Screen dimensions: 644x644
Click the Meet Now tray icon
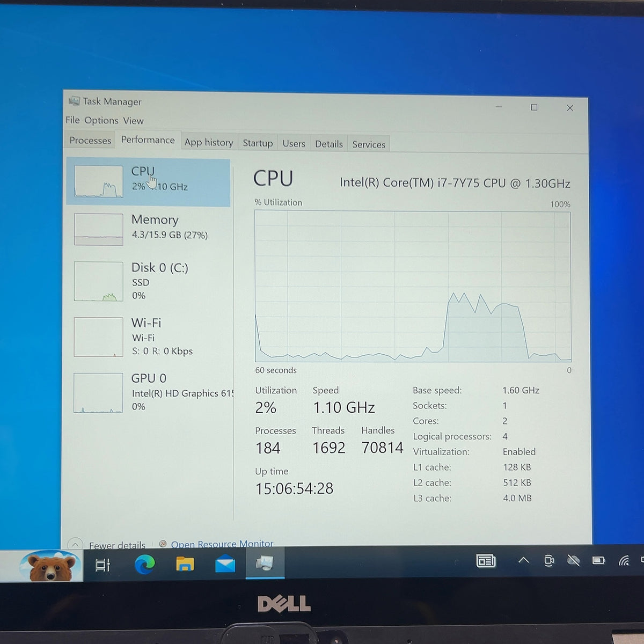548,561
